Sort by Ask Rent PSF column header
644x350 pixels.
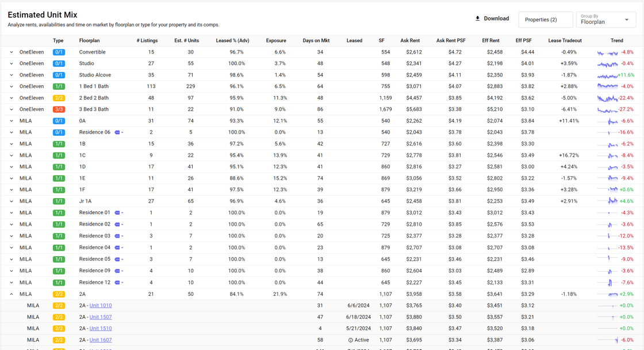(x=451, y=40)
